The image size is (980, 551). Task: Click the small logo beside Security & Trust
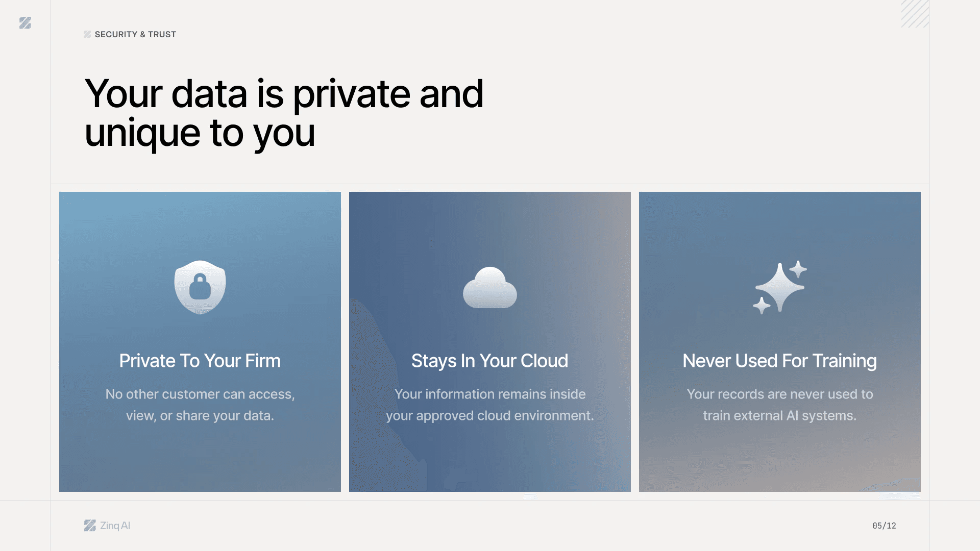point(87,34)
